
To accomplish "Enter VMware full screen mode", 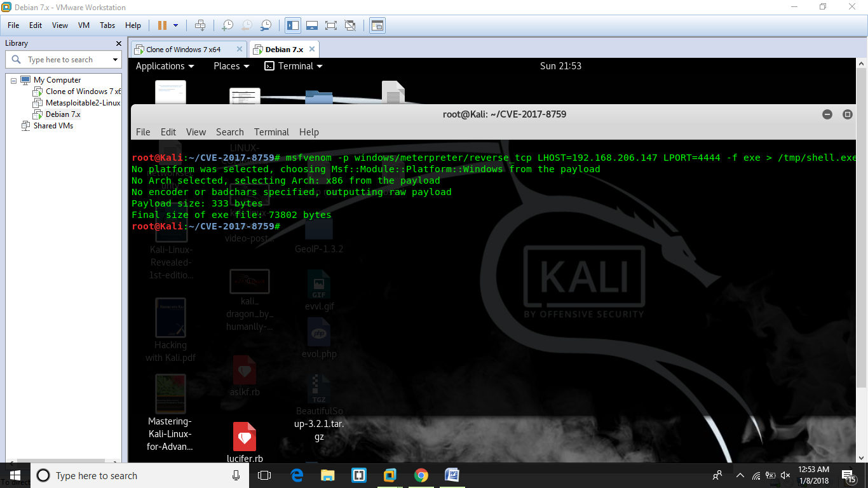I will pyautogui.click(x=331, y=25).
